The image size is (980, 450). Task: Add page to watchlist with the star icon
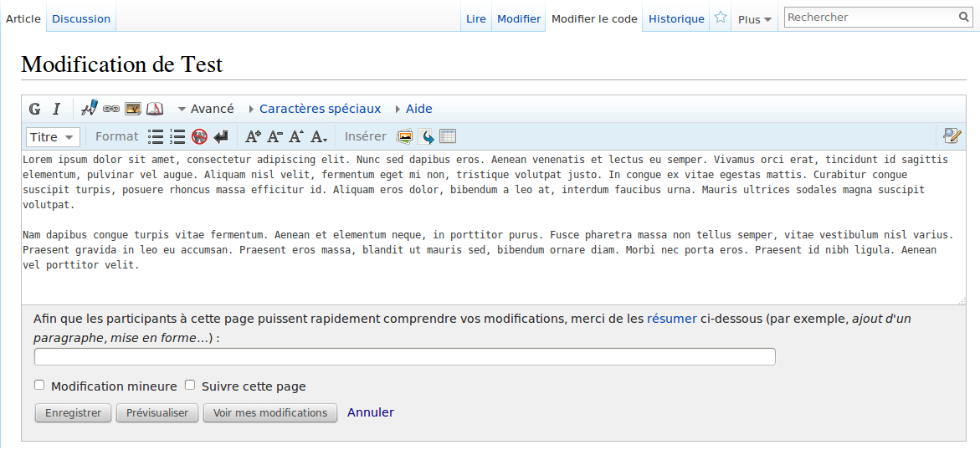pyautogui.click(x=721, y=18)
